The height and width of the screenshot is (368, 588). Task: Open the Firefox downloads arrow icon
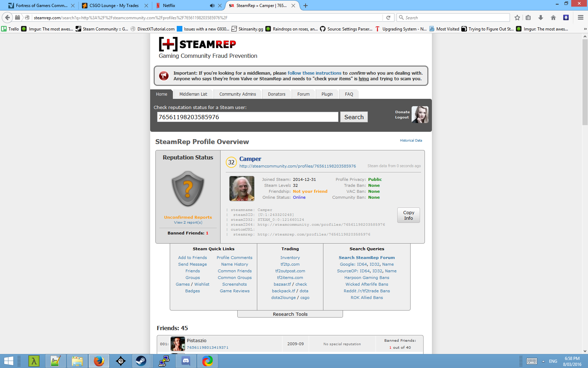coord(541,18)
